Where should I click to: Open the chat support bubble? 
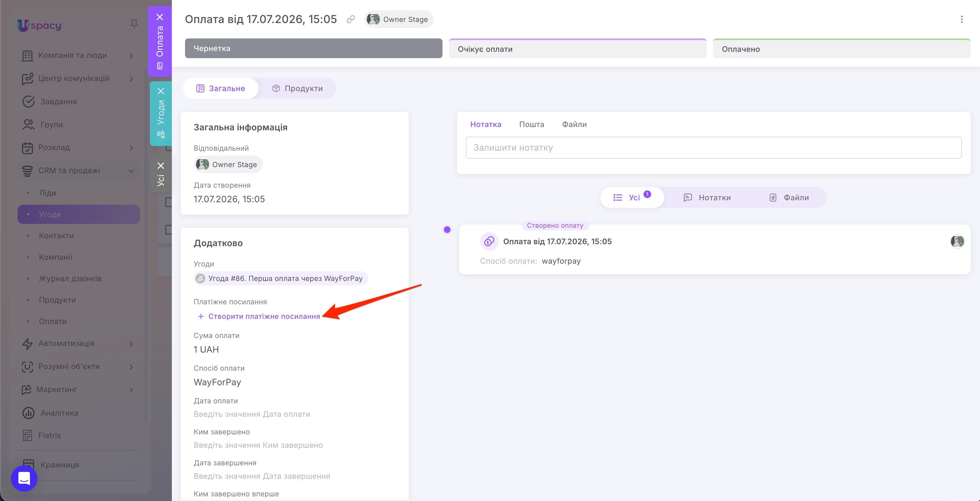(x=24, y=478)
